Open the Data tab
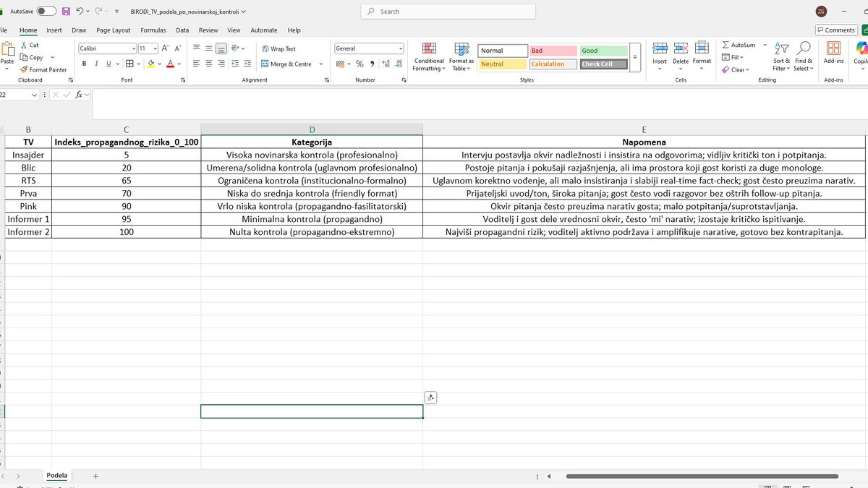The image size is (868, 488). pos(182,30)
